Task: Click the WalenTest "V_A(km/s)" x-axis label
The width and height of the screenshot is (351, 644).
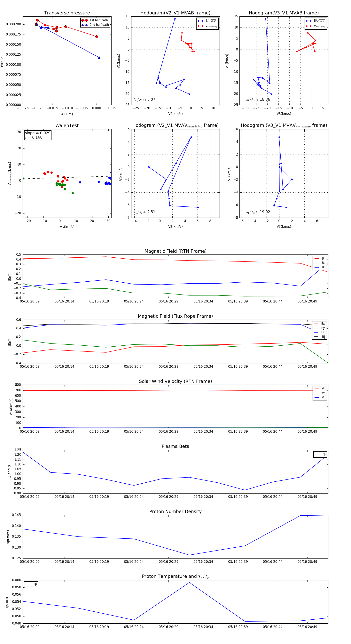Action: point(67,227)
